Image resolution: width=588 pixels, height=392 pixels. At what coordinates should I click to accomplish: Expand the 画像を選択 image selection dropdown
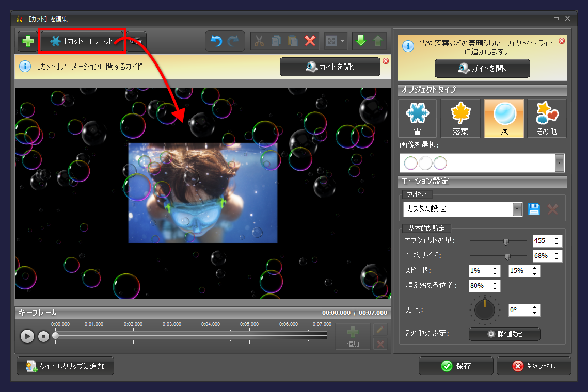coord(559,163)
